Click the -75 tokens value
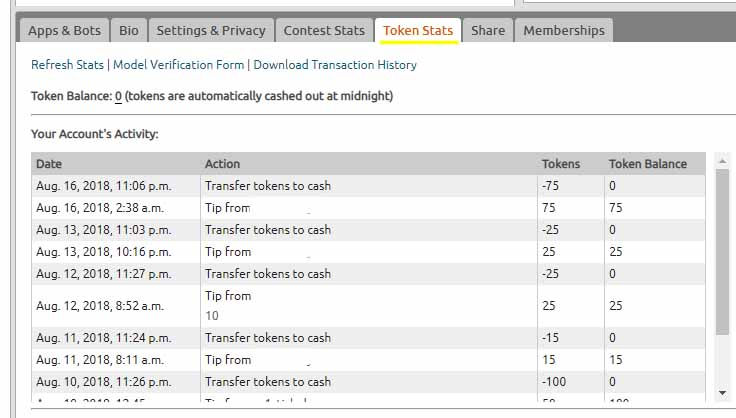 [x=550, y=186]
